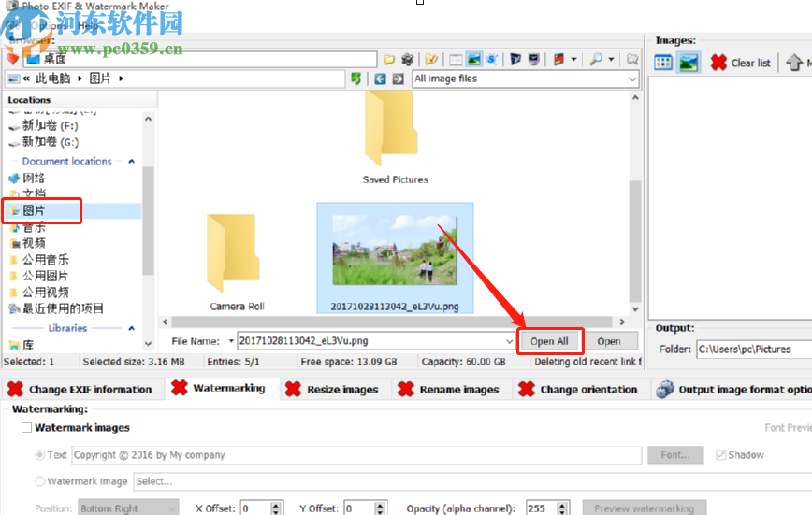This screenshot has height=515, width=812.
Task: Open the File Name combo box dropdown arrow
Action: pyautogui.click(x=509, y=341)
